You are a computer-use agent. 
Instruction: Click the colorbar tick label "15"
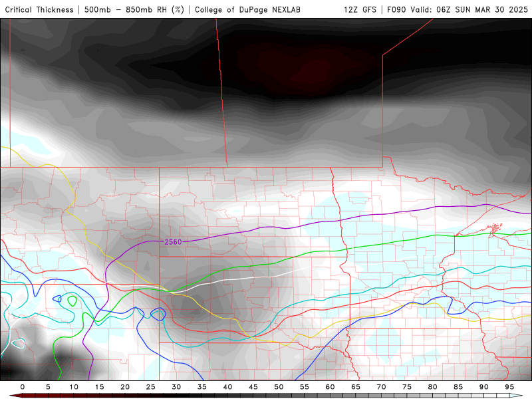[99, 387]
